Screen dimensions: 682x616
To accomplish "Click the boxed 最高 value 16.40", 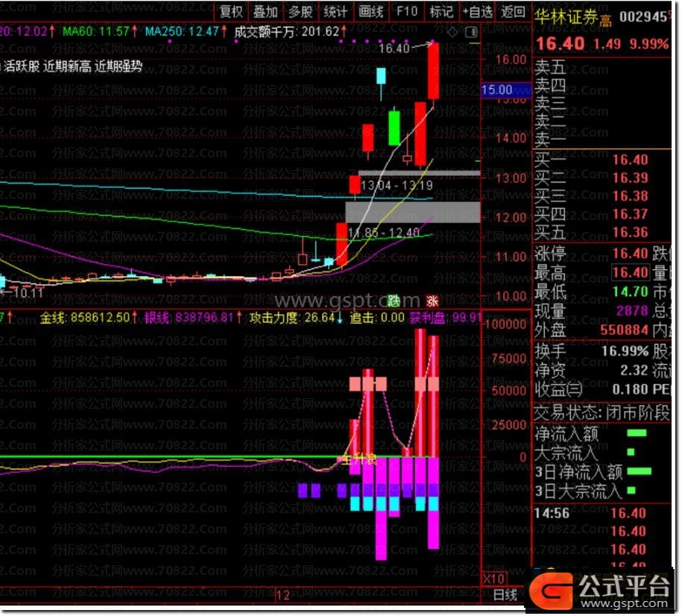I will 630,272.
